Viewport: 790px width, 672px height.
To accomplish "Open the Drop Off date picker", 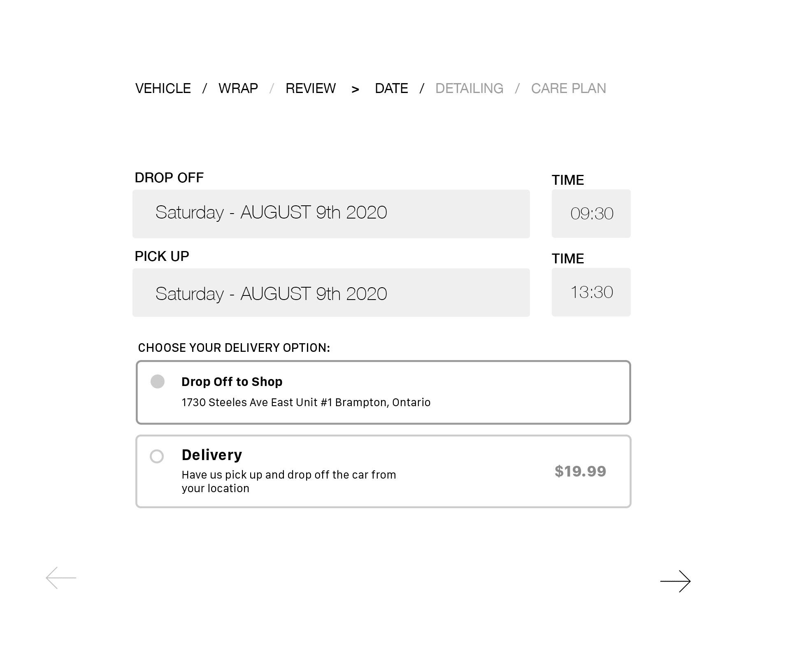I will [331, 214].
